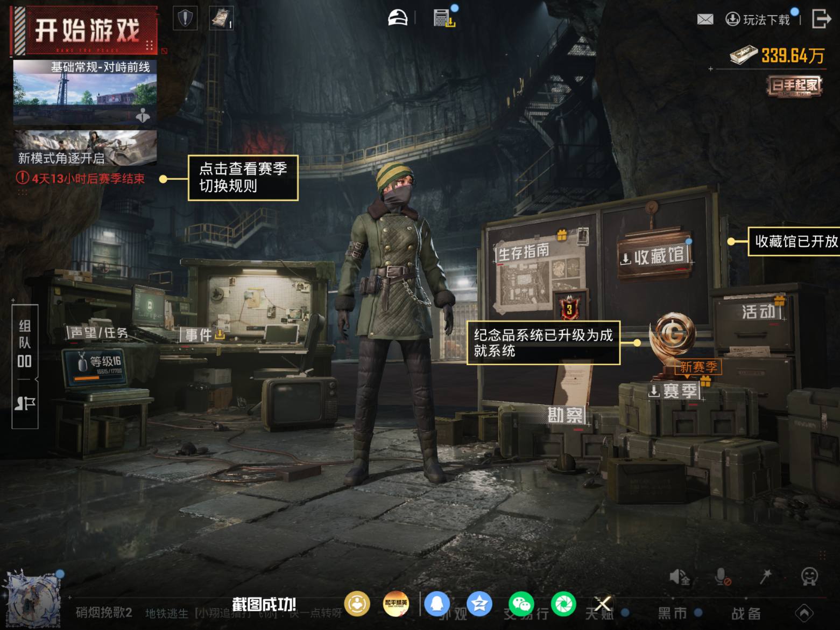Open the calculator download icon
Screen dimensions: 840x630
444,18
